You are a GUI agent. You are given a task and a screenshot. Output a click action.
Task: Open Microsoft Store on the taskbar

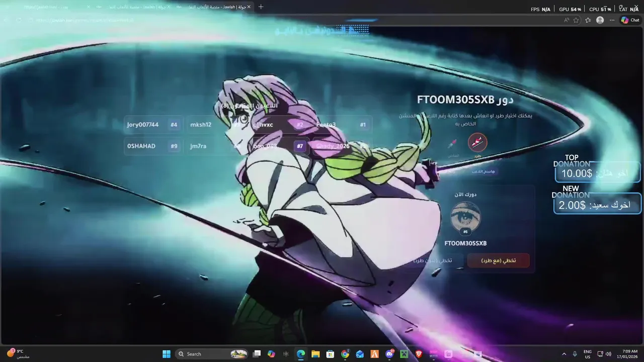click(x=330, y=354)
